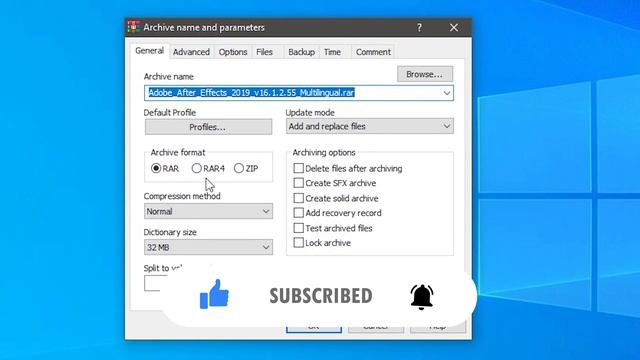Open the Advanced tab

tap(191, 52)
